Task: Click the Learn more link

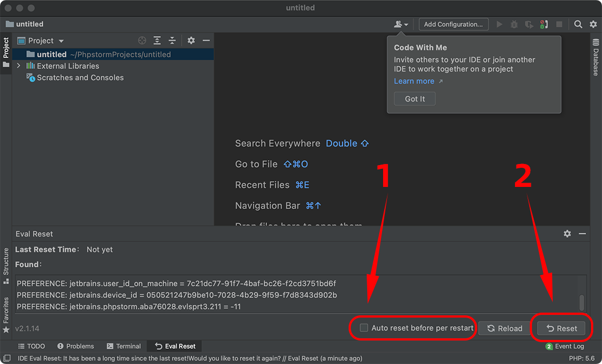Action: coord(414,81)
